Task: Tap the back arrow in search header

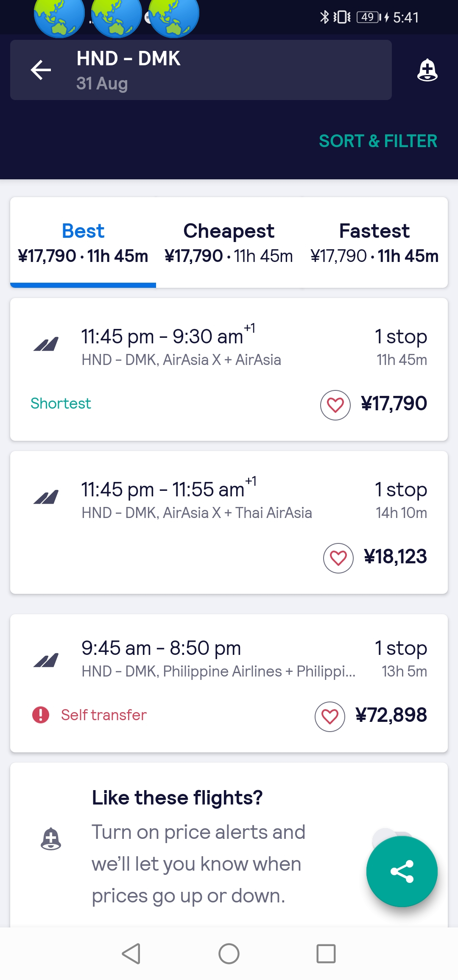Action: (41, 70)
